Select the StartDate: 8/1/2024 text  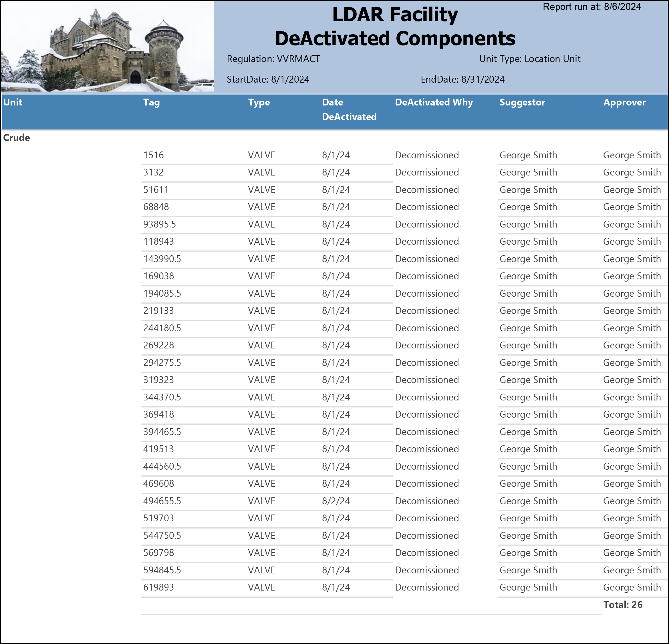point(268,79)
